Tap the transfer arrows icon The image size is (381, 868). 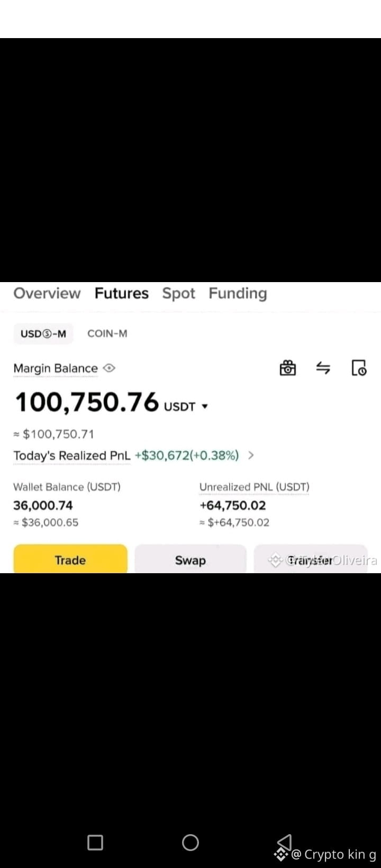[x=323, y=367]
